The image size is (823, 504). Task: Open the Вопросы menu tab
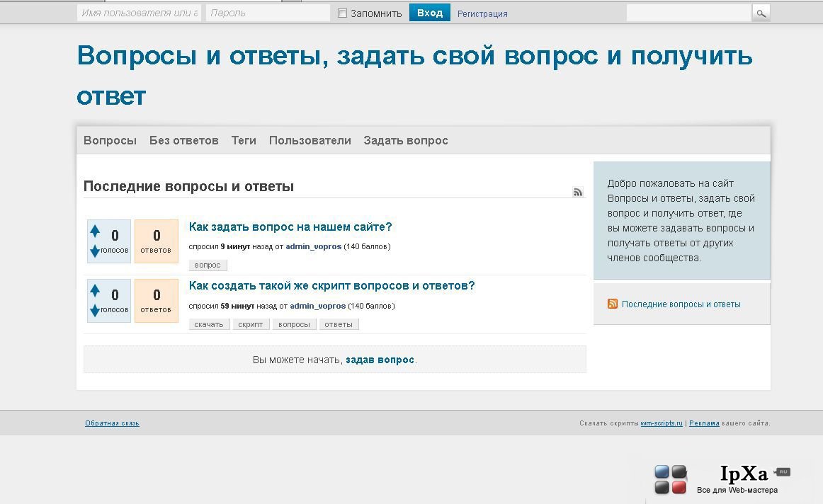click(x=110, y=141)
